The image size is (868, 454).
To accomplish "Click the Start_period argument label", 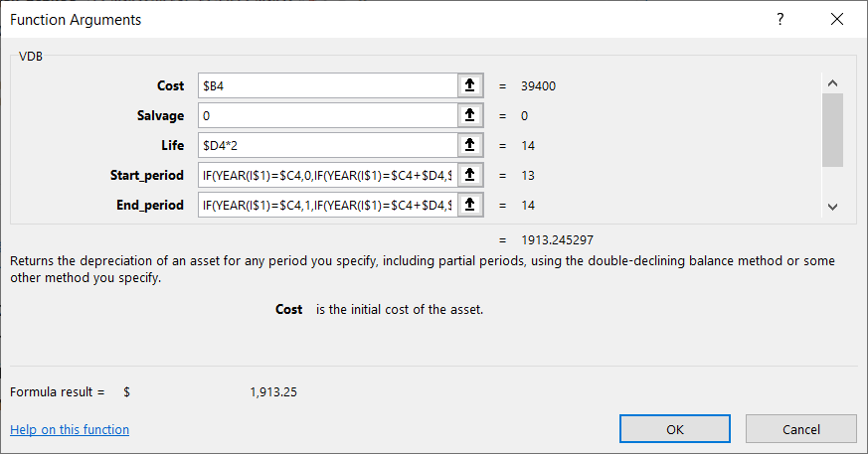I will [x=147, y=175].
